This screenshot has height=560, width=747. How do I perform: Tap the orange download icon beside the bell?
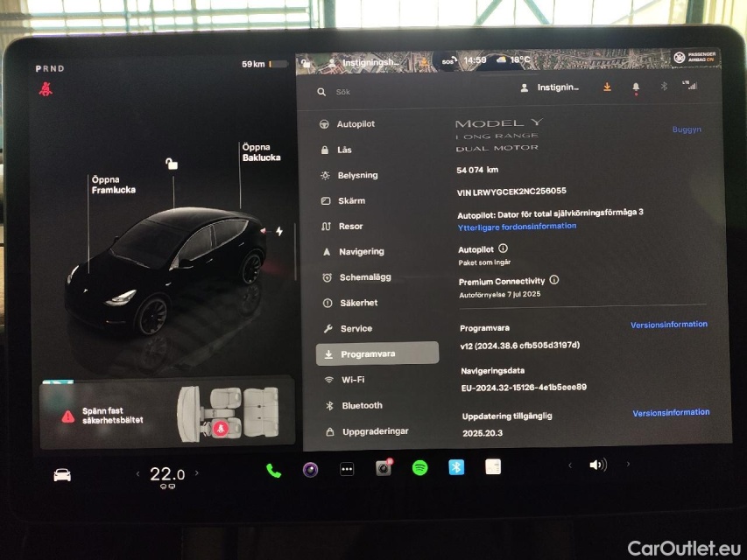pos(607,87)
